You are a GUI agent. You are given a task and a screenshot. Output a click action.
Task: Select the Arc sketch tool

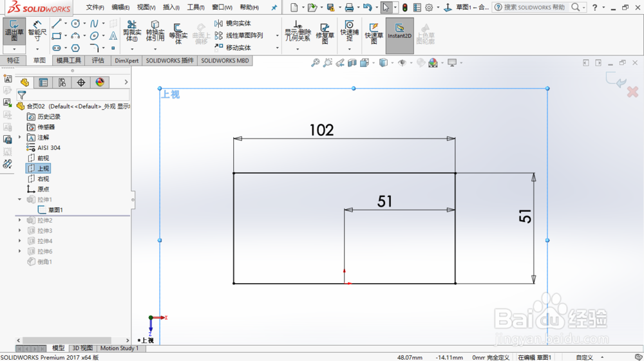[75, 35]
